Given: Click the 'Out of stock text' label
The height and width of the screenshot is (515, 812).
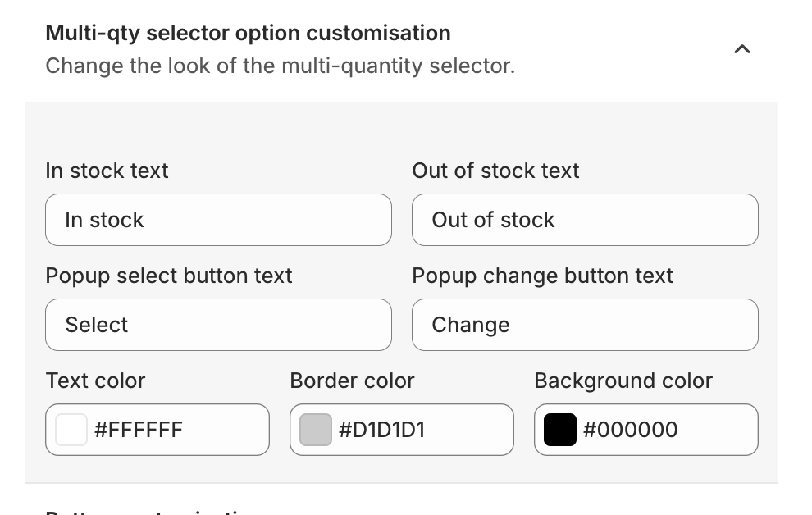Looking at the screenshot, I should point(495,171).
